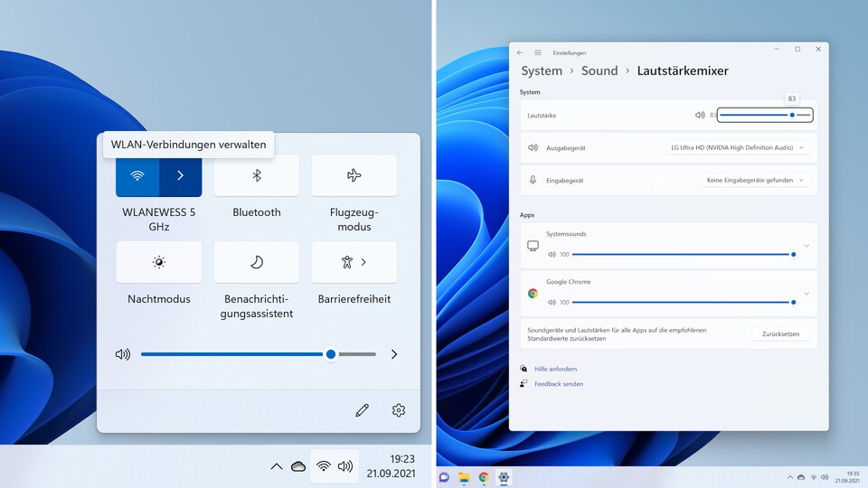This screenshot has width=868, height=488.
Task: Open clock showing 19:23 in taskbar
Action: pyautogui.click(x=392, y=466)
